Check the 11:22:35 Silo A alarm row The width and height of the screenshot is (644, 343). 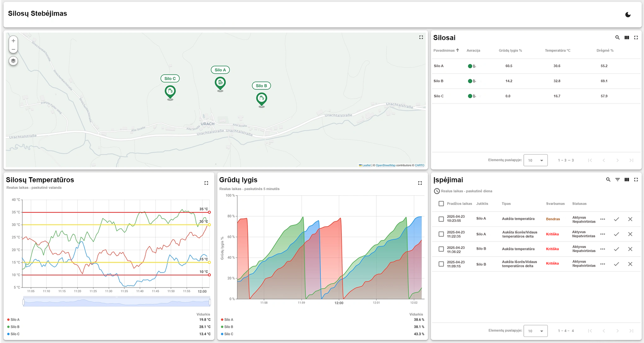pyautogui.click(x=441, y=234)
